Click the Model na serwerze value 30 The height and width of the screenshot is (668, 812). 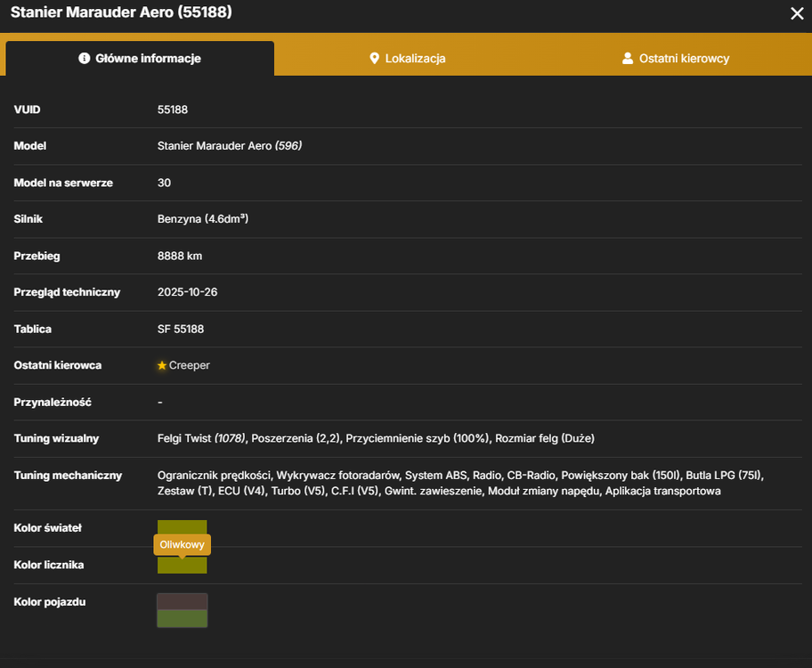click(164, 183)
